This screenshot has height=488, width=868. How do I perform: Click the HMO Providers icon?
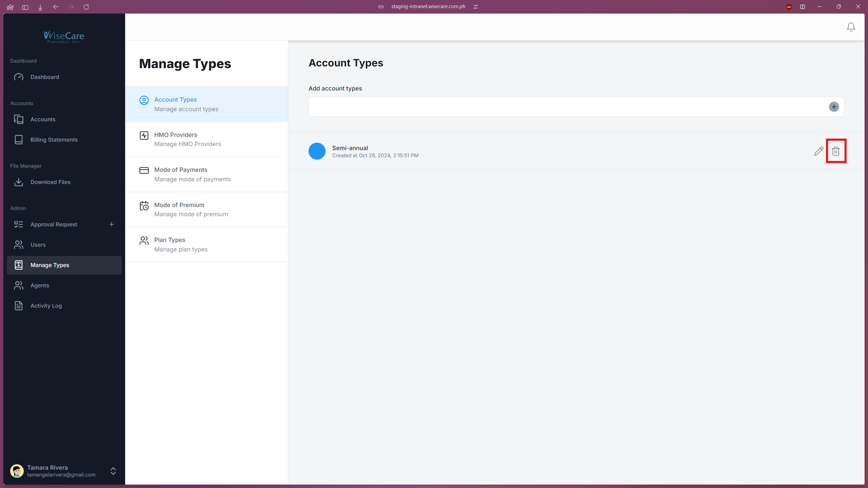pyautogui.click(x=144, y=135)
